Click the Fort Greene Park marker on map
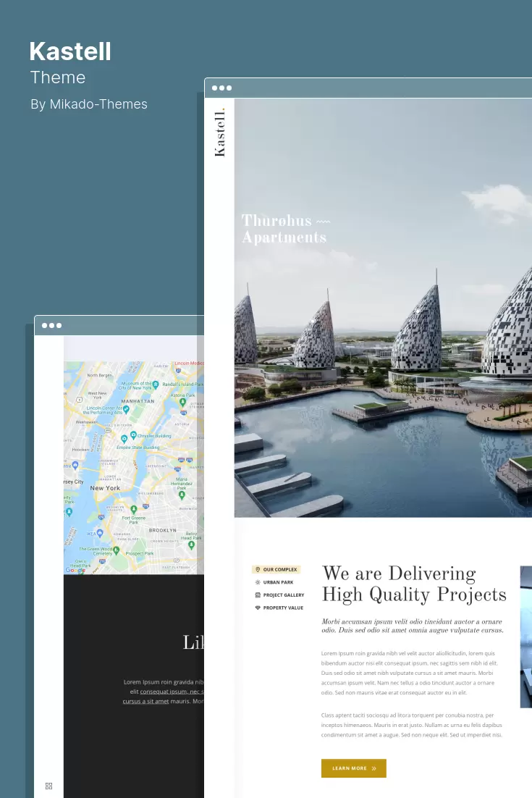532x798 pixels. (x=134, y=510)
